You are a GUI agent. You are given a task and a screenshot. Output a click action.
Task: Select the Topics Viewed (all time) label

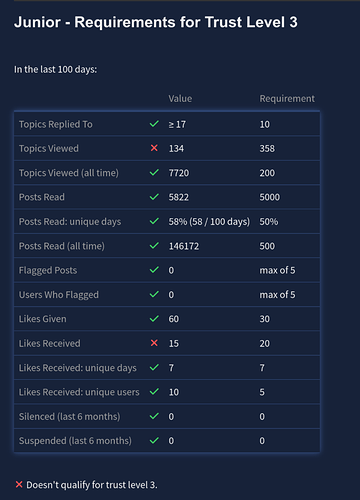69,173
